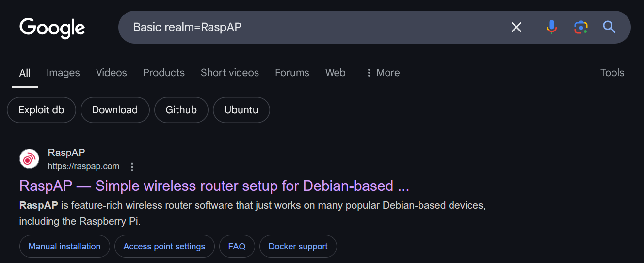This screenshot has width=644, height=263.
Task: Start voice search with the microphone icon
Action: (x=551, y=27)
